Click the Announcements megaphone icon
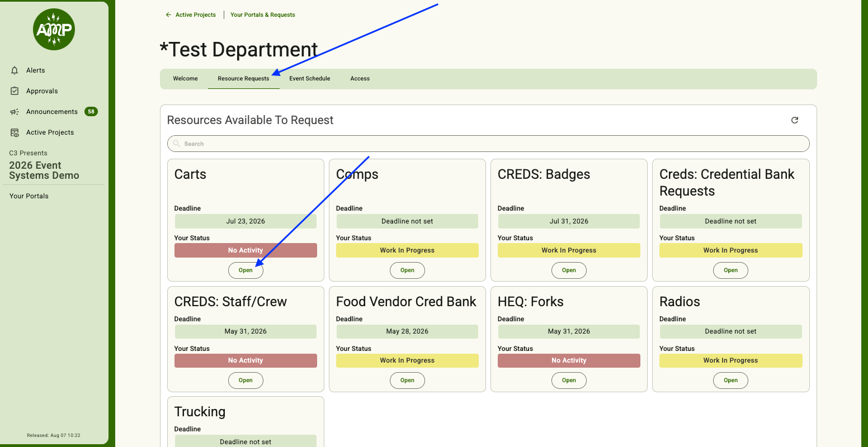Image resolution: width=868 pixels, height=447 pixels. coord(15,112)
